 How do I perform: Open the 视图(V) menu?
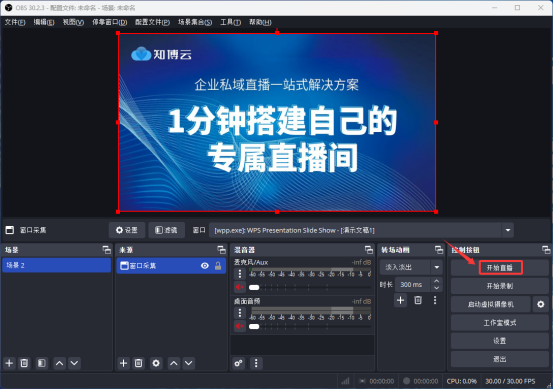click(73, 22)
